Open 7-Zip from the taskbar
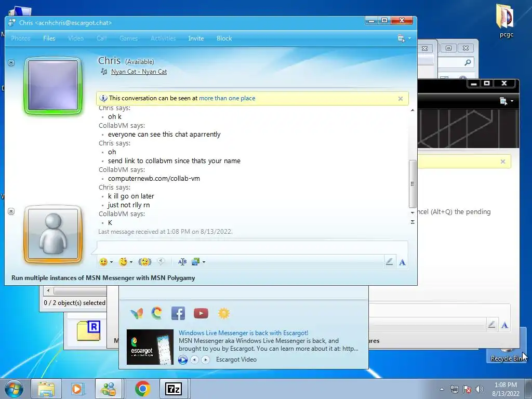Image resolution: width=532 pixels, height=399 pixels. coord(173,389)
